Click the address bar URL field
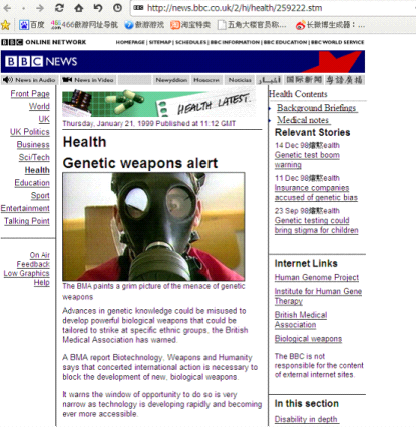Screen dimensions: 416x427 coord(273,8)
